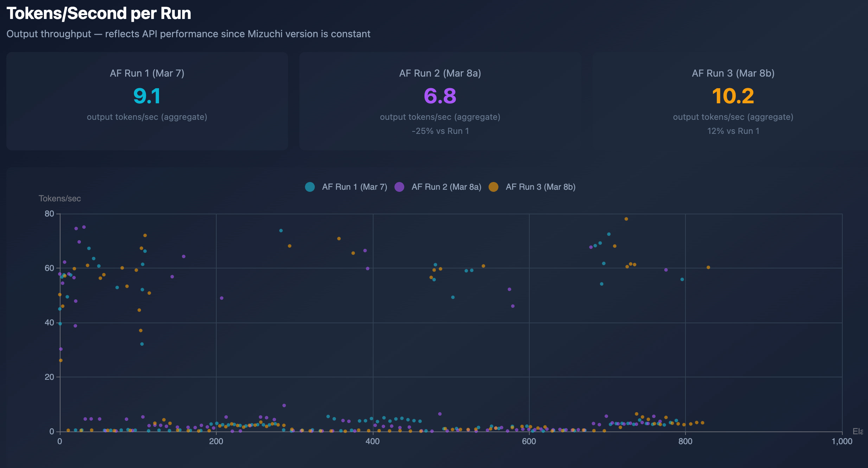This screenshot has height=468, width=868.
Task: Select the AF Run 3 summary card
Action: click(x=733, y=101)
